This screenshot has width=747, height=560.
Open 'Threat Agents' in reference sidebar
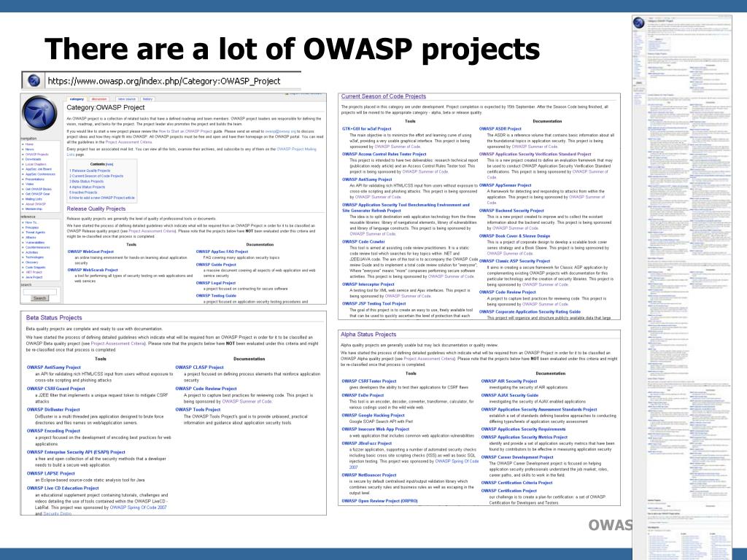(x=35, y=233)
